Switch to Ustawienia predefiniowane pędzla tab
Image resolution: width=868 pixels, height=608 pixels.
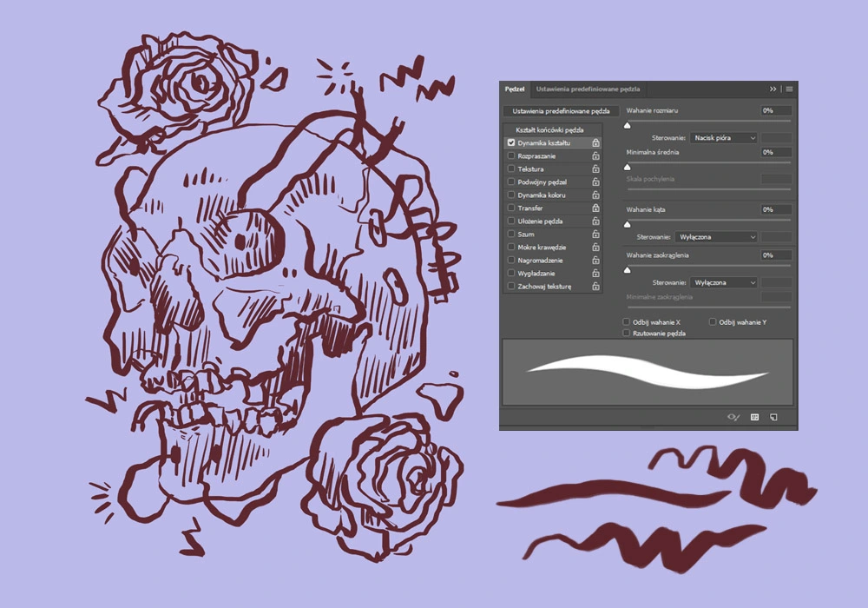click(x=588, y=89)
